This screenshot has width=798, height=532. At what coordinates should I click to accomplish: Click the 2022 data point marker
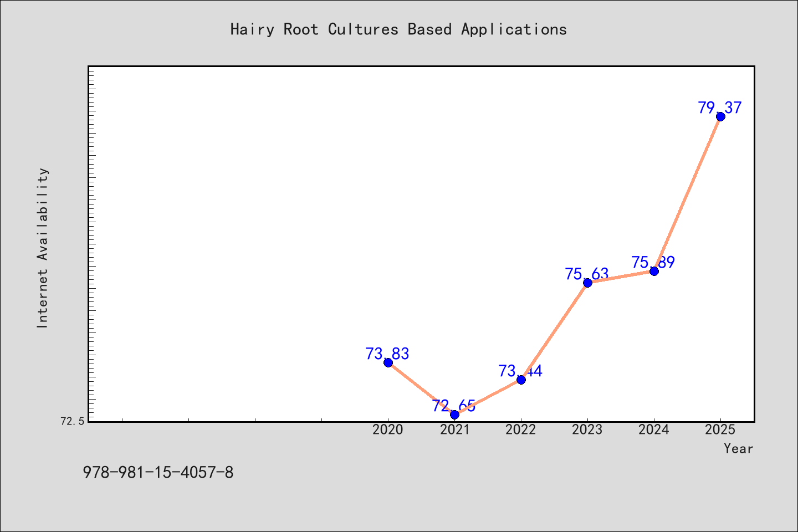(521, 380)
